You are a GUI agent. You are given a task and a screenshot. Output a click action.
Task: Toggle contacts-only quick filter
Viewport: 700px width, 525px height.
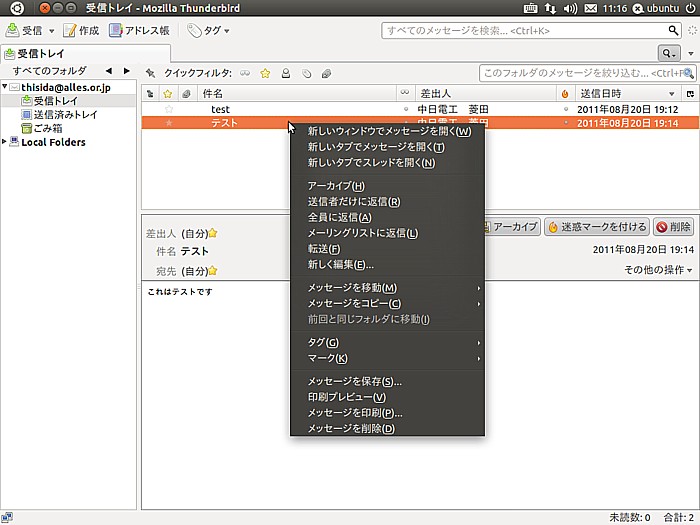(x=286, y=73)
